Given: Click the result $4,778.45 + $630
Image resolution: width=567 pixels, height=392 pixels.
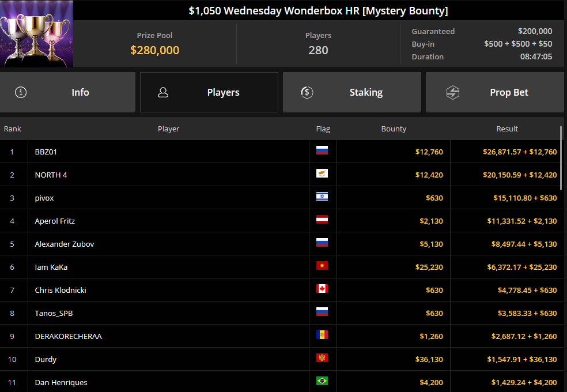Looking at the screenshot, I should click(x=527, y=291).
